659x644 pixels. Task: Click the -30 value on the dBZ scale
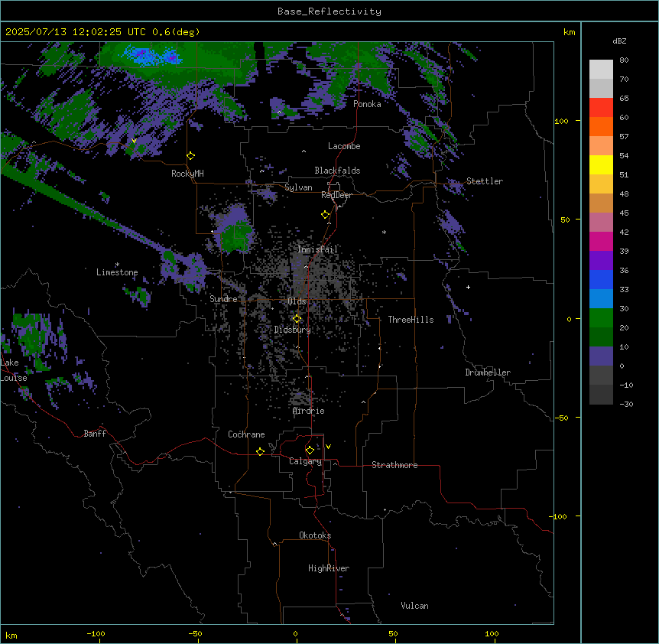click(626, 404)
